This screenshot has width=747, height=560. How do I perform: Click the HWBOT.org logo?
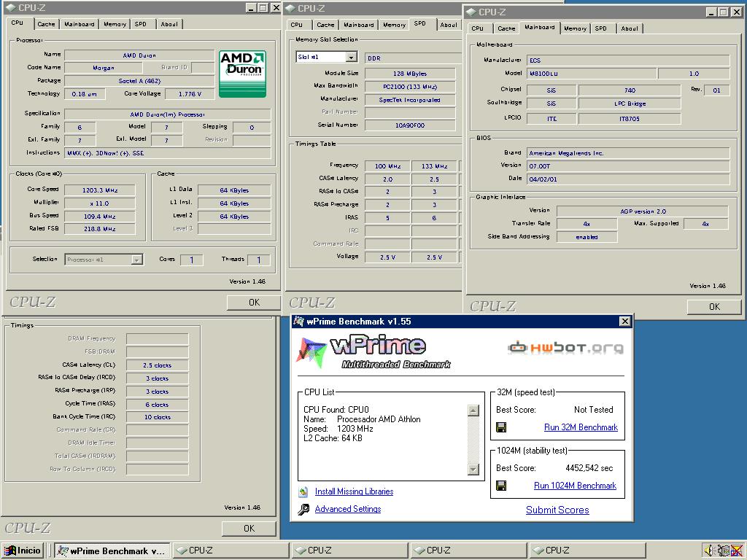tap(565, 348)
